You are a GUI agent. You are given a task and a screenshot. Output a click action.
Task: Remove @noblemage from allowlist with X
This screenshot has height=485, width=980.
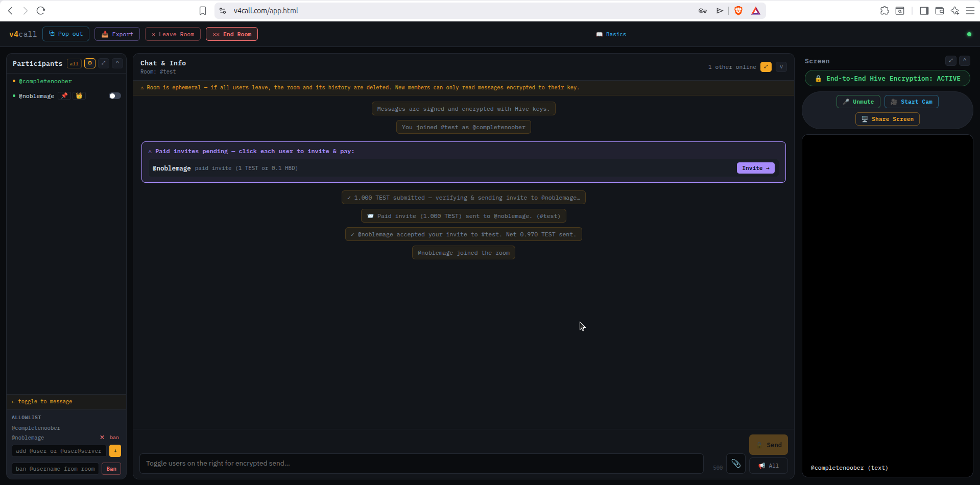[x=102, y=438]
